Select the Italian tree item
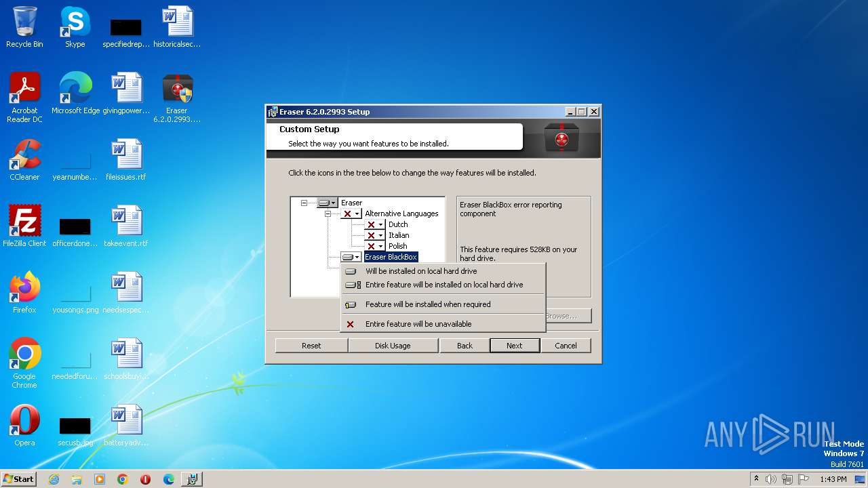868x488 pixels. tap(399, 235)
